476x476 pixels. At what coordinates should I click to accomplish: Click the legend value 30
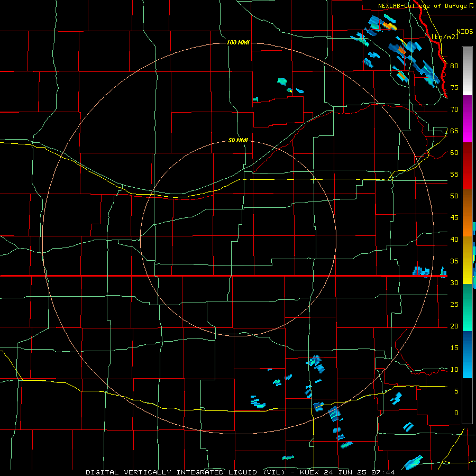coord(454,282)
